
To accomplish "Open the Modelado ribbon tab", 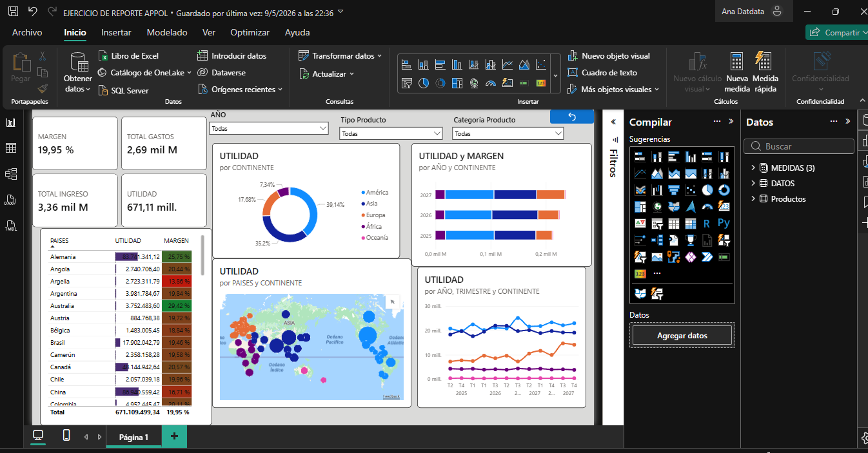I will 167,32.
